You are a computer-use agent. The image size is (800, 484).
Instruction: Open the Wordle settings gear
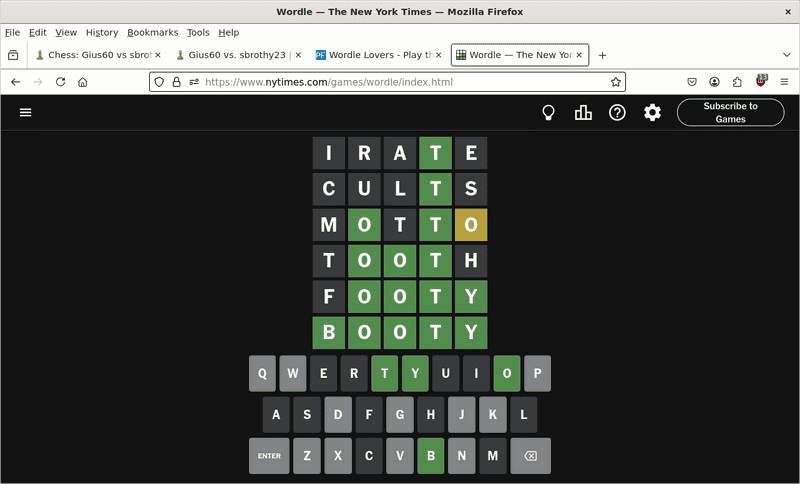(652, 112)
